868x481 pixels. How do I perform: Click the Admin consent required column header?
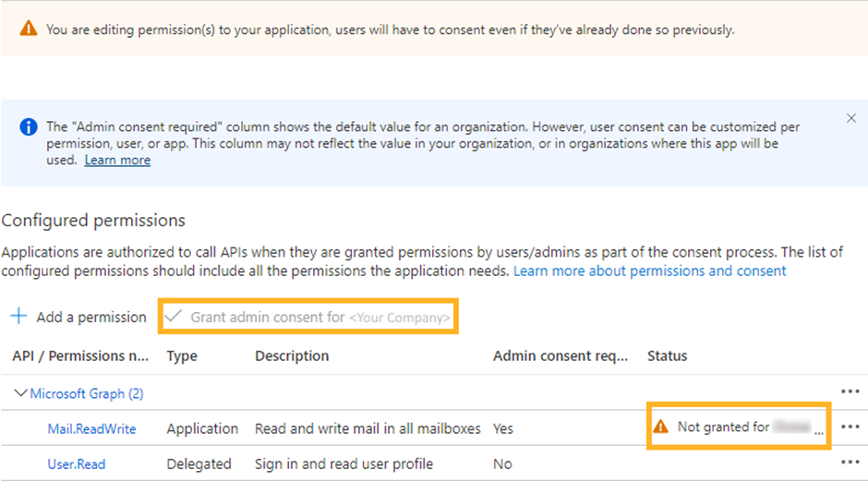560,355
